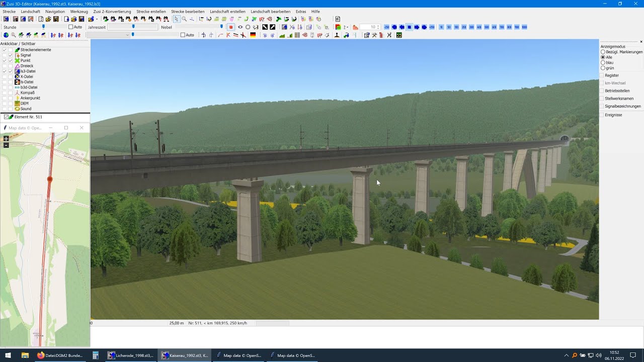
Task: Click the single right arrow navigation button
Action: click(x=417, y=27)
